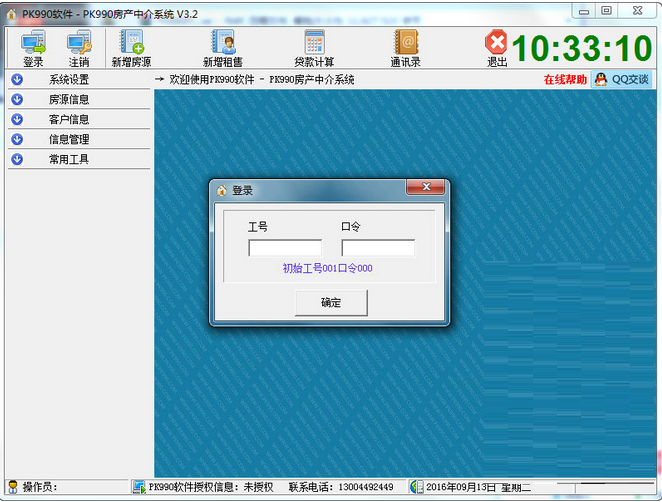Click the QQ penguin icon
This screenshot has height=502, width=662.
[601, 79]
